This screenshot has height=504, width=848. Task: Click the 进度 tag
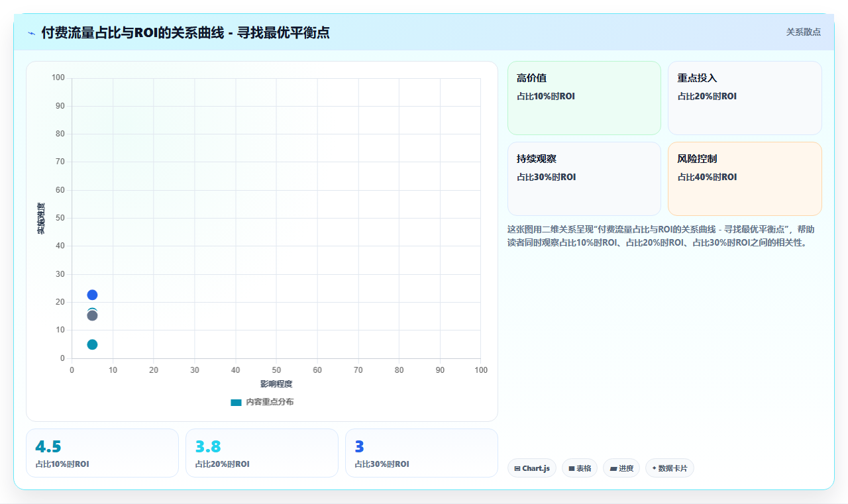point(621,468)
